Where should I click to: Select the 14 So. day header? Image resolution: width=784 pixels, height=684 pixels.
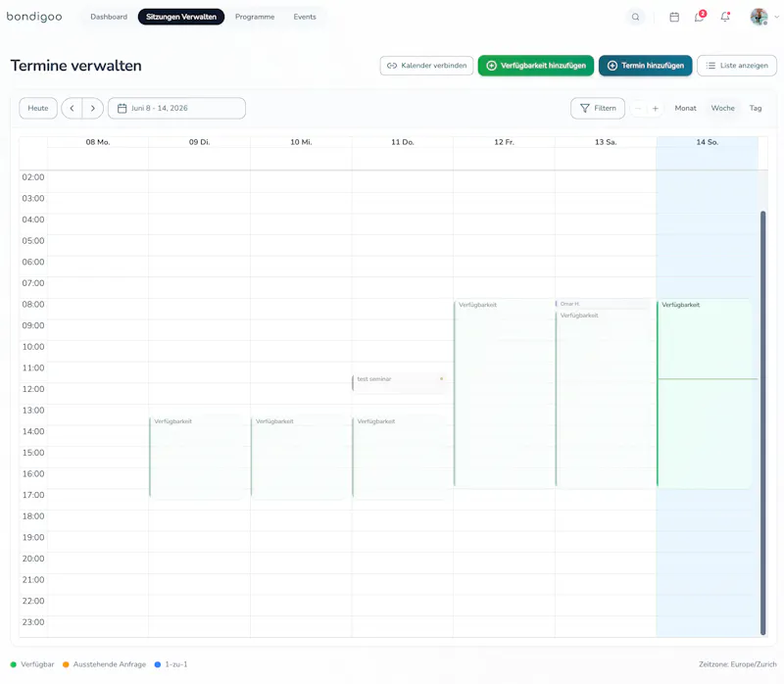(707, 142)
